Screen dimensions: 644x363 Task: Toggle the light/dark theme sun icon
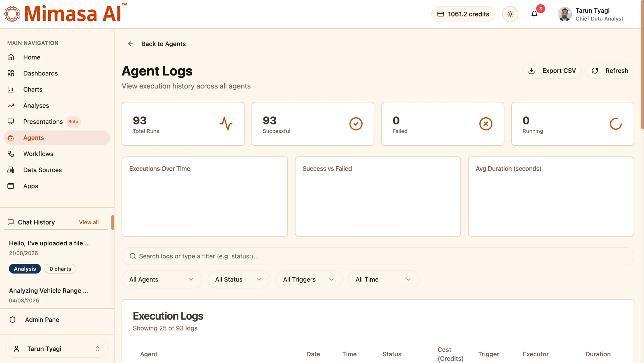pos(510,14)
